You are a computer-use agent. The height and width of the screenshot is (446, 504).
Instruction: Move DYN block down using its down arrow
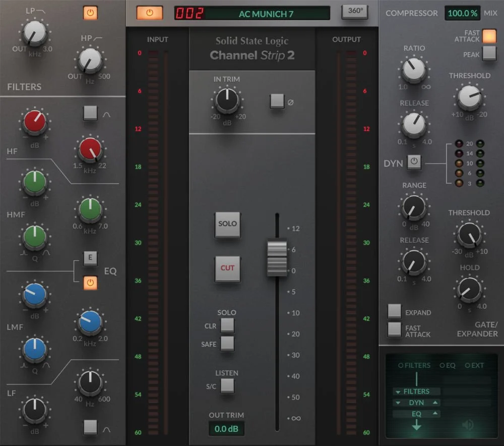(x=398, y=403)
